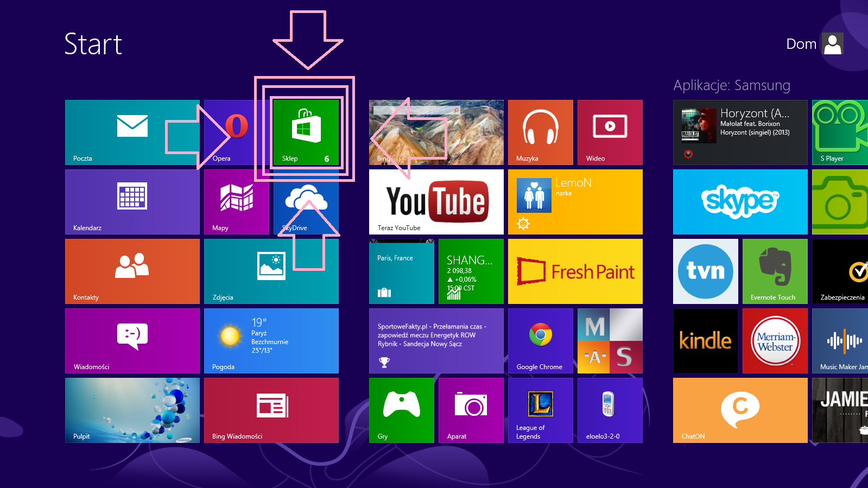Launch the kindle tile
Screen dimensions: 868x488
(x=706, y=341)
